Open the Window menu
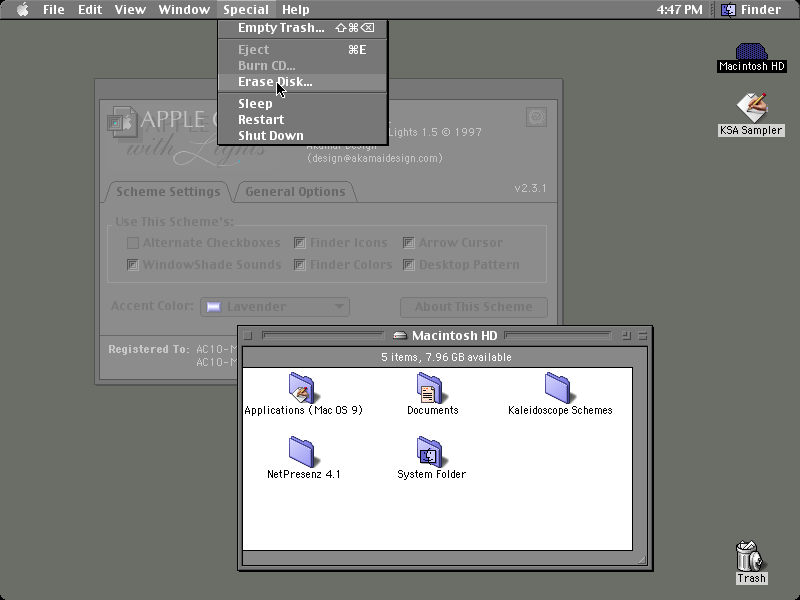 pyautogui.click(x=184, y=9)
